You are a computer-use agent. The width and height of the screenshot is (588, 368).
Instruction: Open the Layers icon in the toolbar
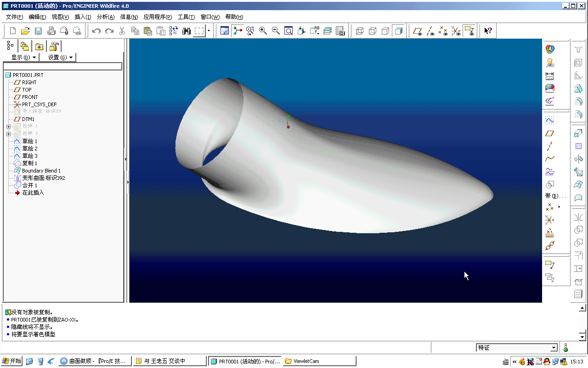click(x=327, y=31)
